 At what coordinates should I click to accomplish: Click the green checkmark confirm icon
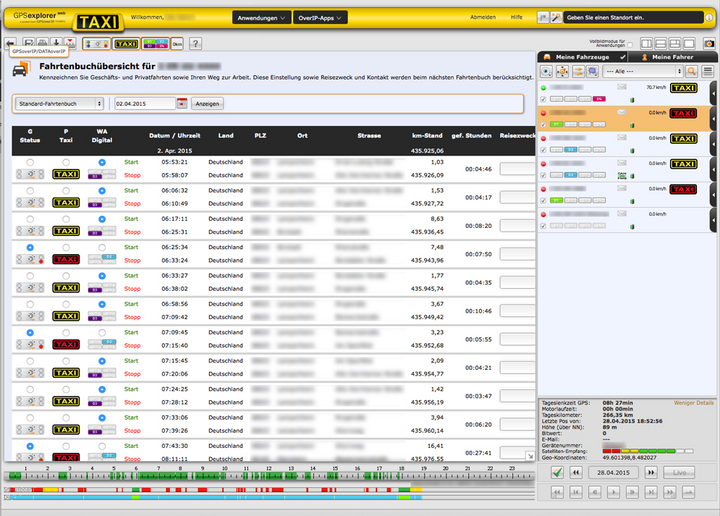[557, 472]
